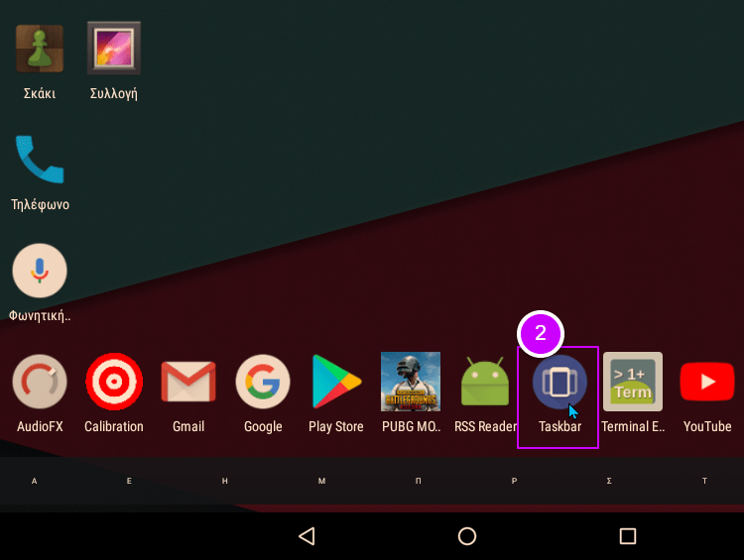
Task: Jump to letter M in index
Action: (321, 481)
